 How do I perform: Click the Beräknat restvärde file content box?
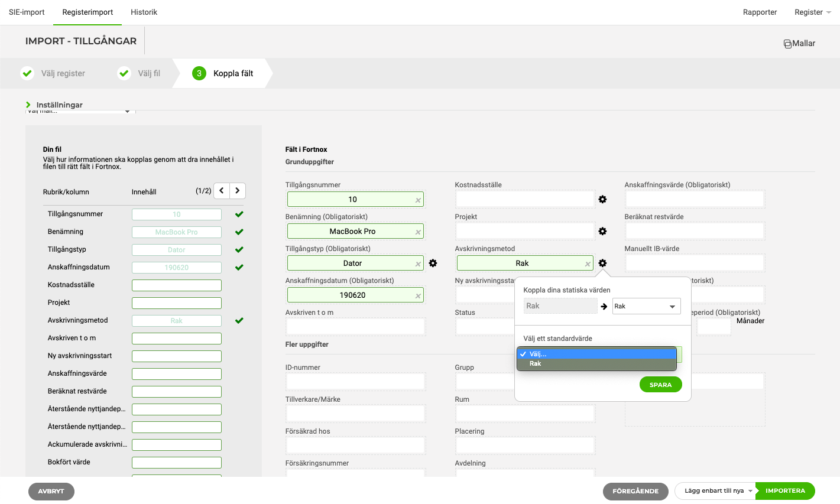click(x=177, y=392)
